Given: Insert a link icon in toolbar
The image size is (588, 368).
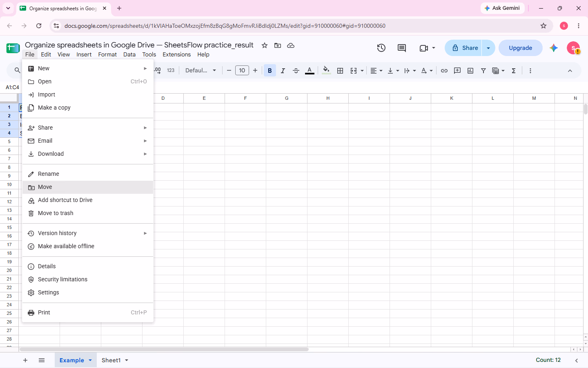Looking at the screenshot, I should [444, 71].
